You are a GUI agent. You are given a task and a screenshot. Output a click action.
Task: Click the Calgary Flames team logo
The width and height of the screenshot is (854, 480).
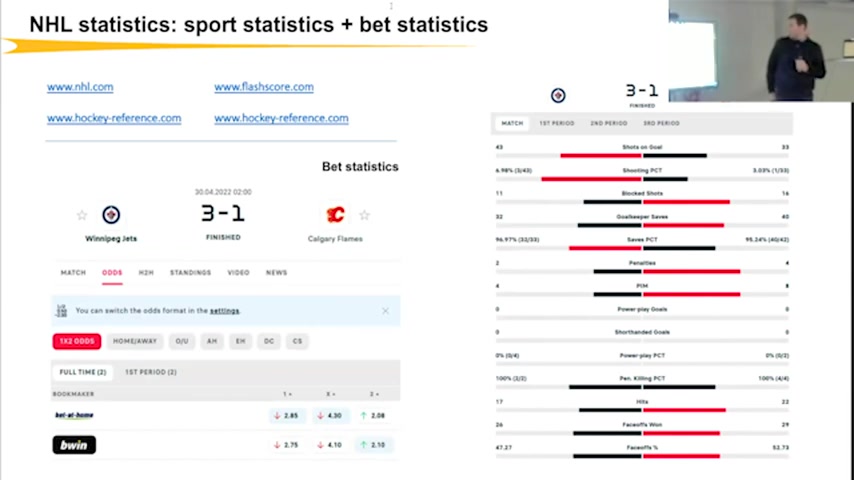click(x=335, y=215)
